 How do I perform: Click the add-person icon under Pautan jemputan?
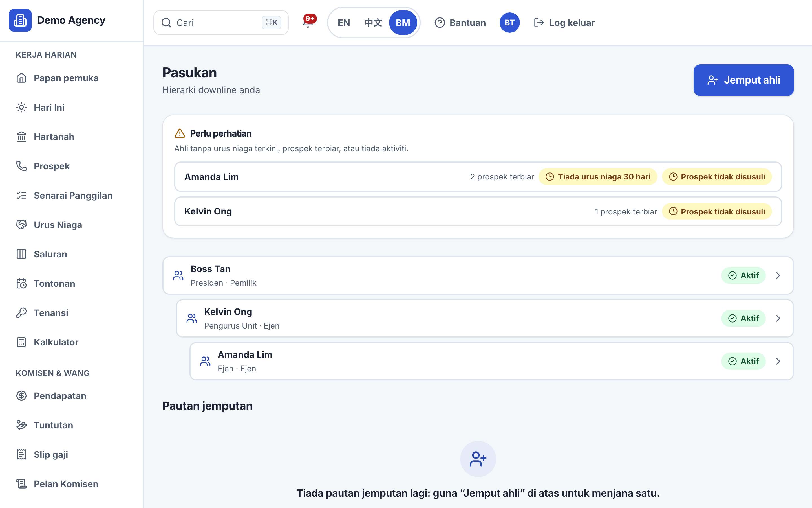click(x=478, y=459)
